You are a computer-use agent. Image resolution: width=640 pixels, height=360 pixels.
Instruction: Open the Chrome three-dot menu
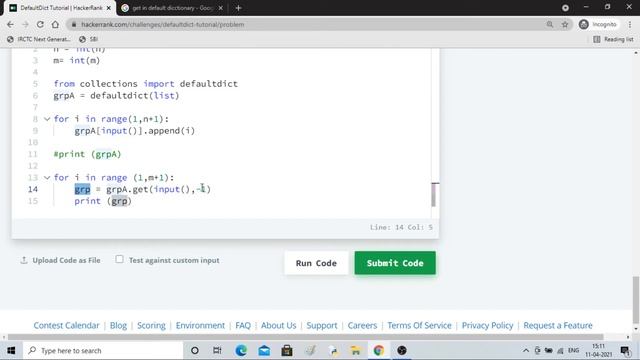(x=630, y=24)
